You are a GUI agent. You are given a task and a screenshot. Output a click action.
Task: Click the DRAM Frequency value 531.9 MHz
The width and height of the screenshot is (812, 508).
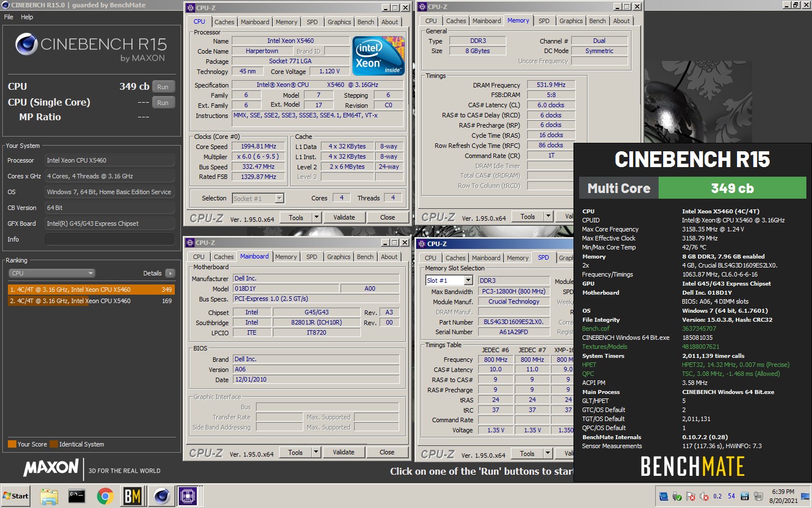551,85
